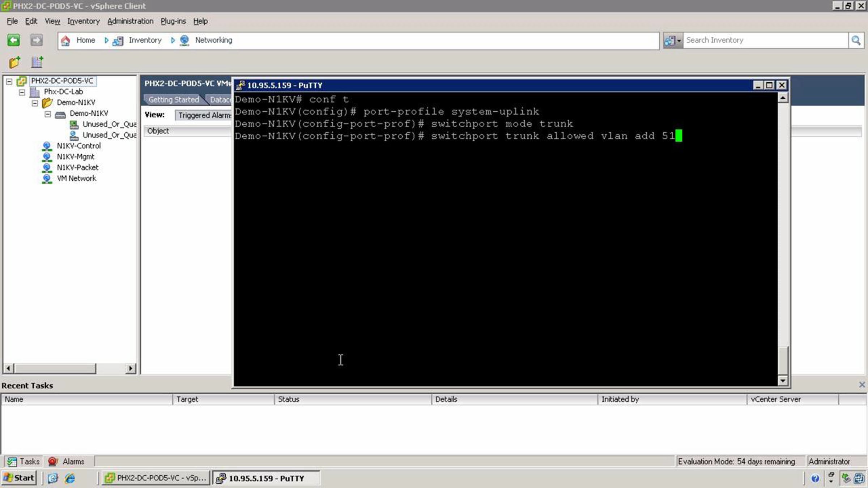This screenshot has width=868, height=488.
Task: Click the Object column header
Action: tap(187, 131)
